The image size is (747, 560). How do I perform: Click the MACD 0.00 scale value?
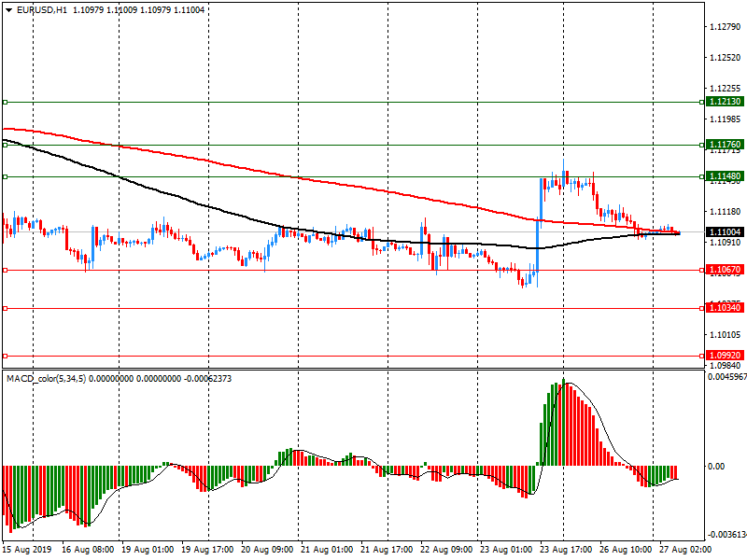[x=716, y=466]
